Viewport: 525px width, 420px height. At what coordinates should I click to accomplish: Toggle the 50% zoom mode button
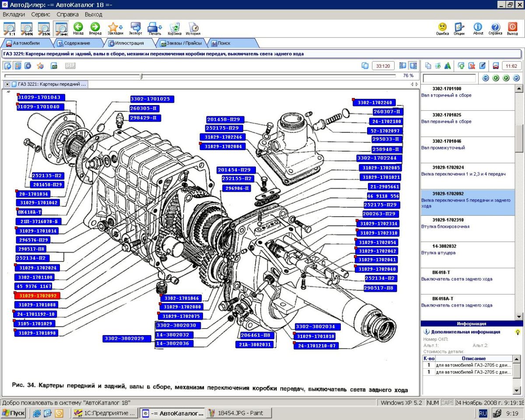[27, 28]
